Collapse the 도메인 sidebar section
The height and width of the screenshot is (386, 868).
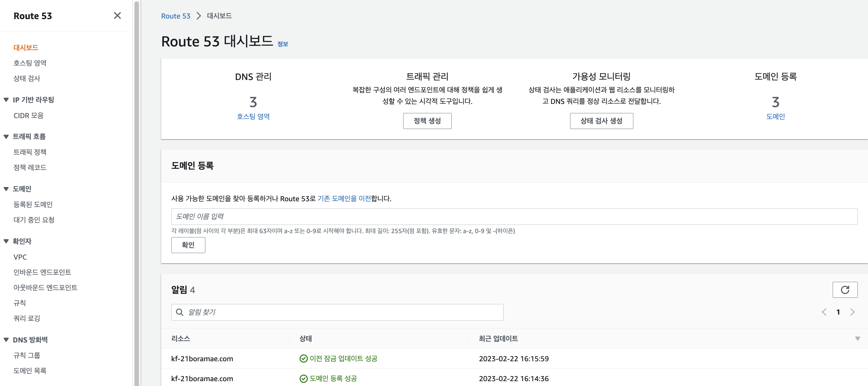pyautogui.click(x=6, y=189)
